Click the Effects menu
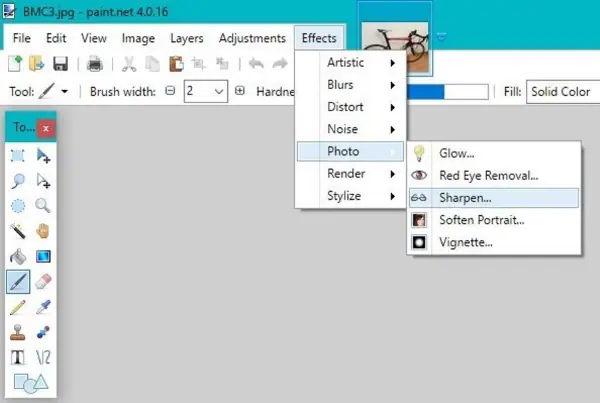The height and width of the screenshot is (403, 600). pyautogui.click(x=319, y=38)
